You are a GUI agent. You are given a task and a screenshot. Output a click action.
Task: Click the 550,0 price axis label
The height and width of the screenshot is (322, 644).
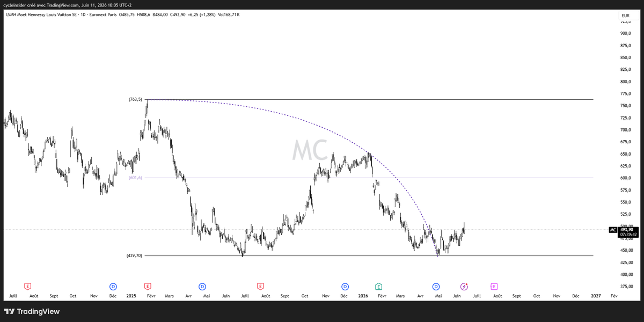click(625, 202)
